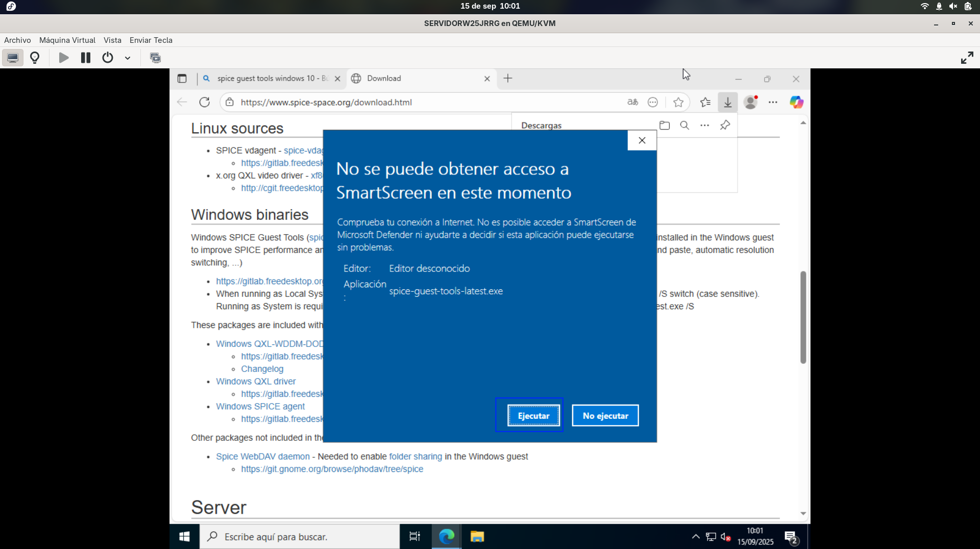This screenshot has height=549, width=980.
Task: View site information lock icon
Action: [230, 102]
